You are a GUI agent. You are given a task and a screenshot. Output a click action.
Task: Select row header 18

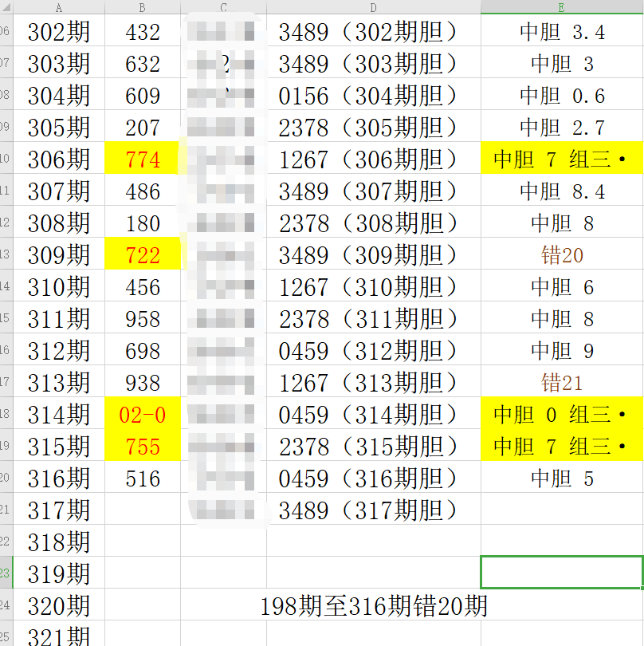pos(6,414)
